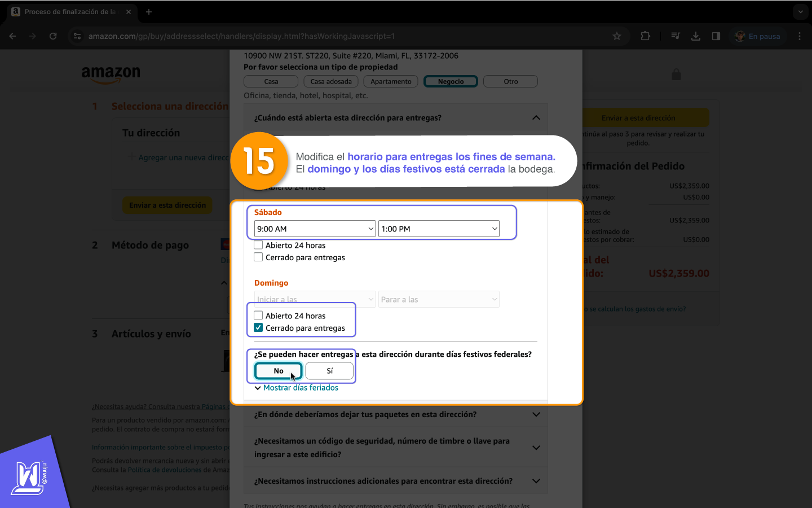Expand "¿En dónde deberíamos dejar tus paquetes" section
The image size is (812, 508).
pyautogui.click(x=396, y=414)
